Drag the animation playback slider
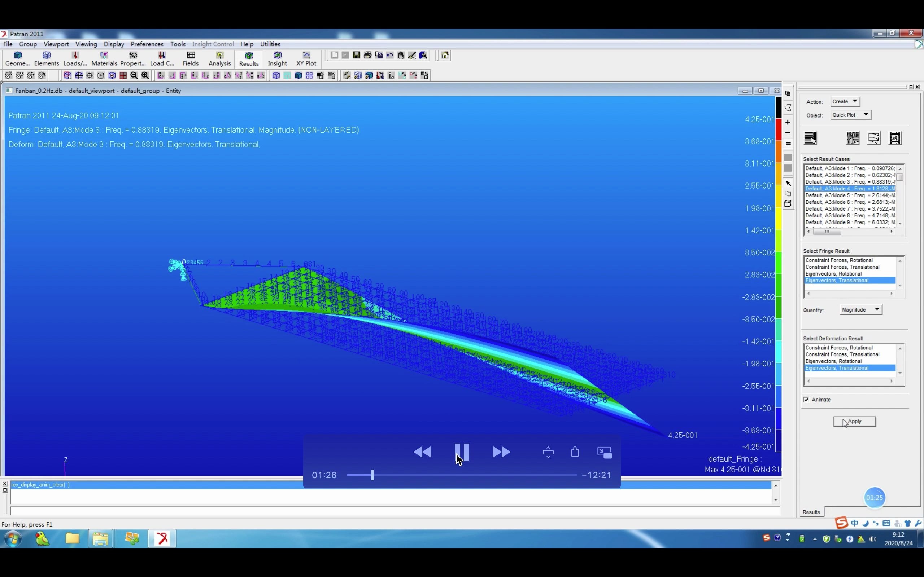The height and width of the screenshot is (577, 924). pyautogui.click(x=371, y=475)
